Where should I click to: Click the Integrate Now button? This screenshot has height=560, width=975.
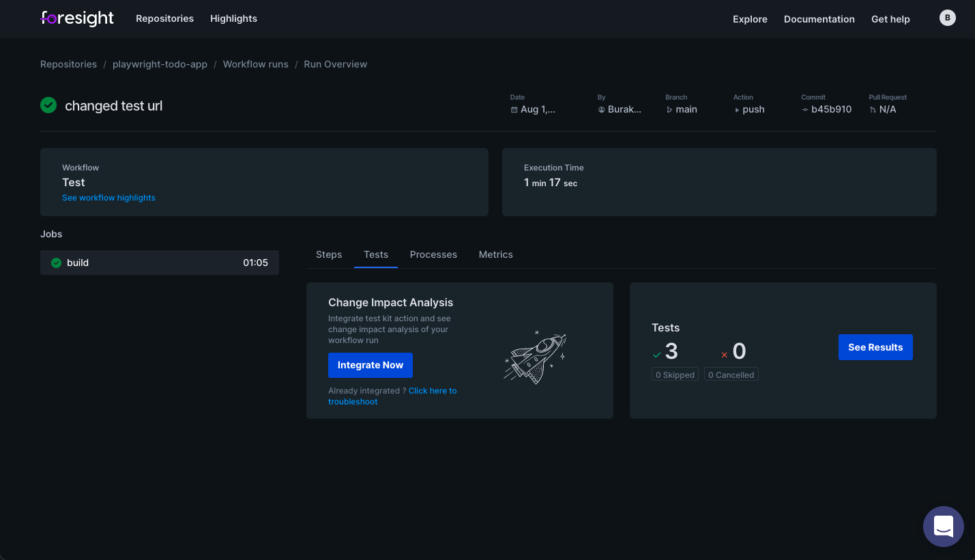tap(370, 365)
